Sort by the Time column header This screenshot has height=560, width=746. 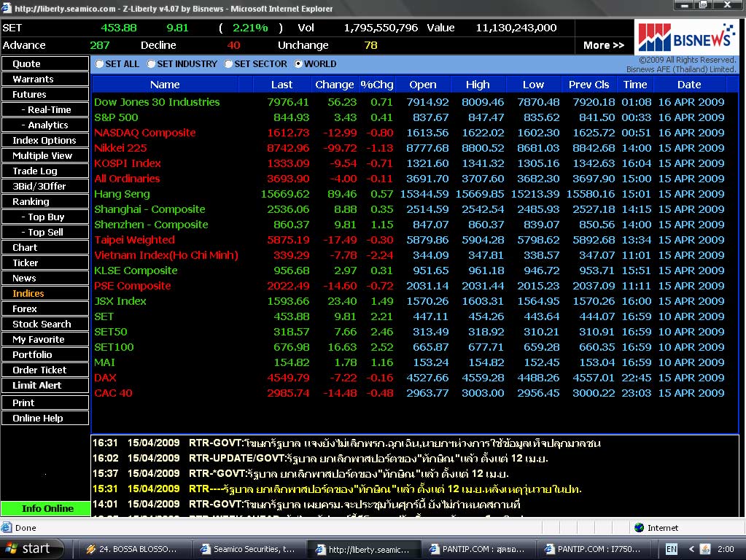point(635,85)
